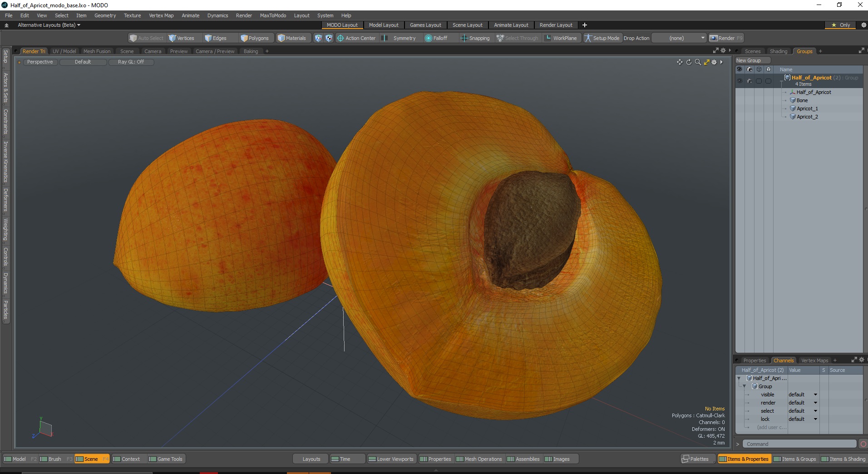This screenshot has height=474, width=868.
Task: Select Materials selection mode
Action: pos(292,38)
